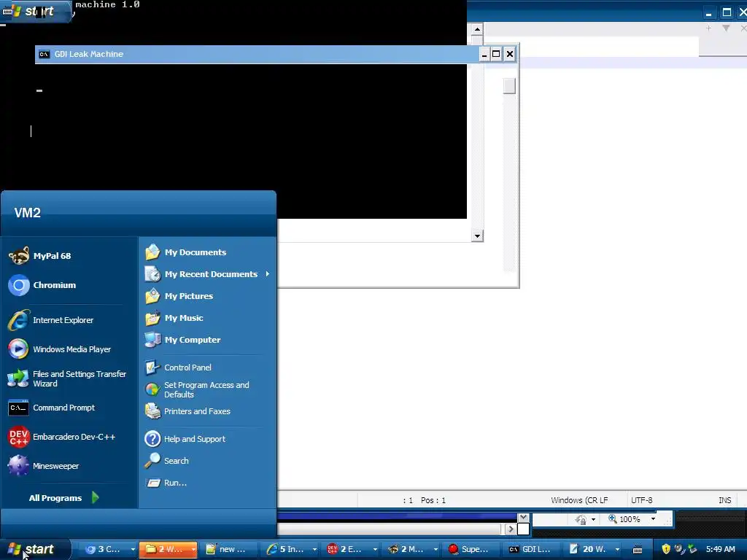Click the Pos : 1 status entry
Screen dimensions: 747x560
pyautogui.click(x=433, y=500)
